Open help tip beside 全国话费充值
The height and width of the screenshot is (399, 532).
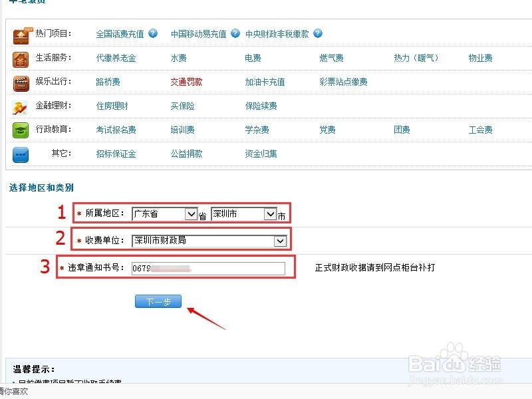(152, 33)
